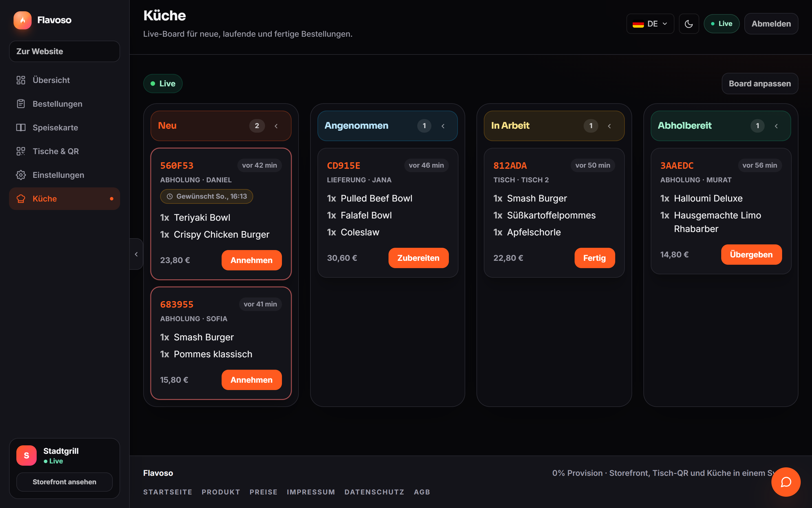Click the Stadtgrill S avatar
This screenshot has width=812, height=508.
(x=27, y=456)
